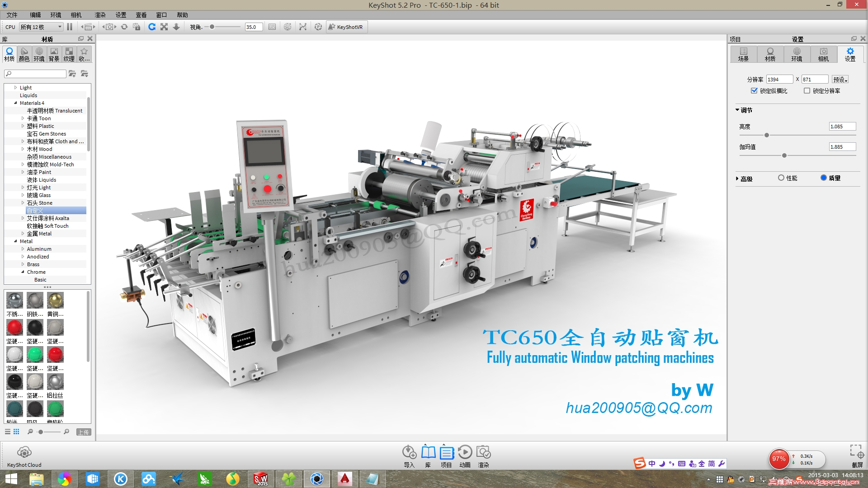
Task: Switch to the Camera tab in project panel
Action: point(823,54)
